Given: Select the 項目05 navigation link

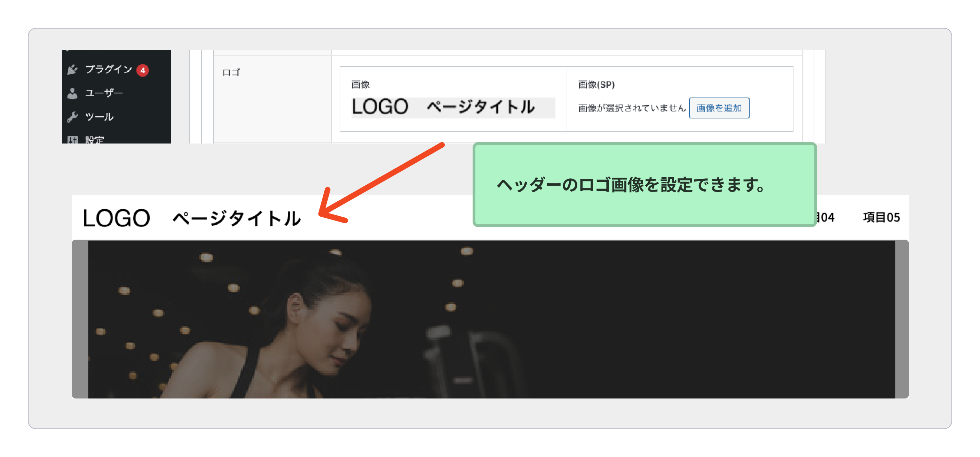Looking at the screenshot, I should pos(881,217).
